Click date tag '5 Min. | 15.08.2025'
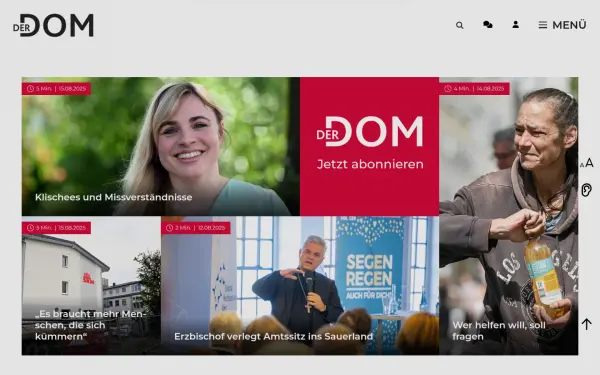 click(56, 89)
